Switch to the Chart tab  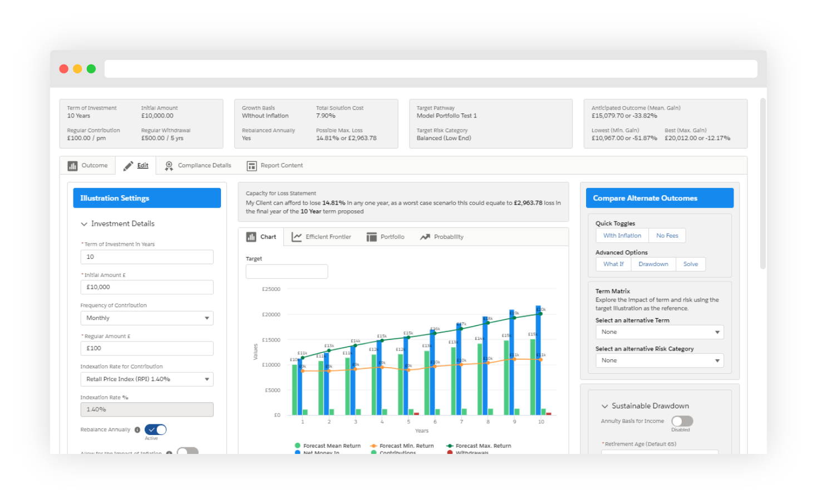tap(262, 237)
